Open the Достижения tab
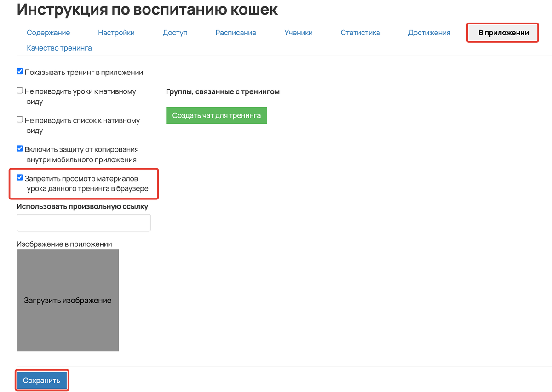 pos(429,33)
